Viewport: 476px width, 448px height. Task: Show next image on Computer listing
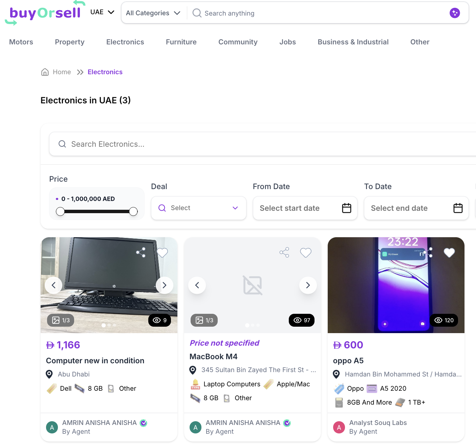(165, 285)
